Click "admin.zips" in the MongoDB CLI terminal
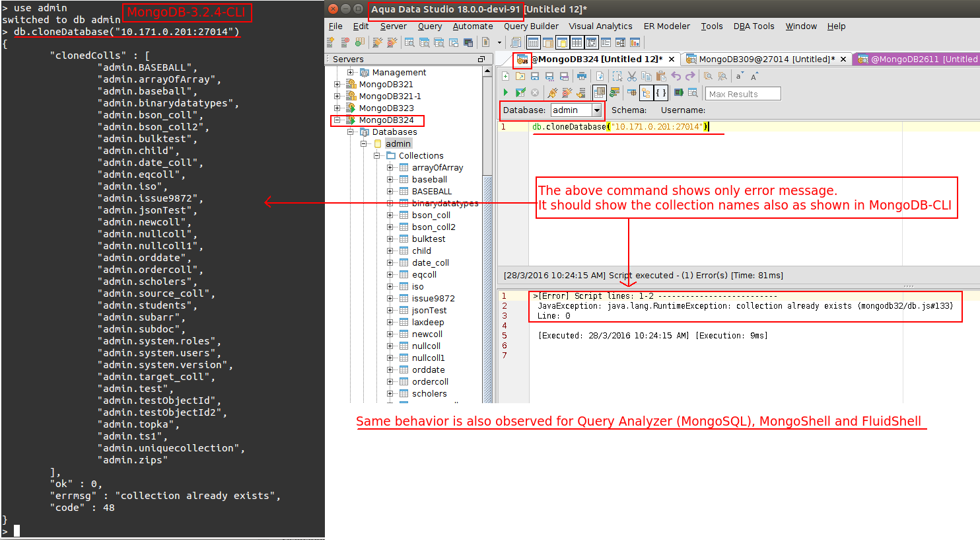Screen dimensions: 980x540 [133, 460]
